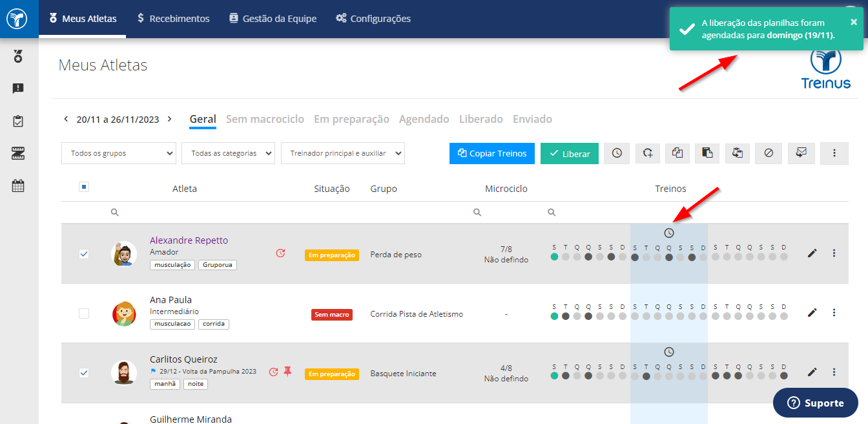The width and height of the screenshot is (868, 424).
Task: Toggle the select-all athletes checkbox
Action: pyautogui.click(x=84, y=187)
